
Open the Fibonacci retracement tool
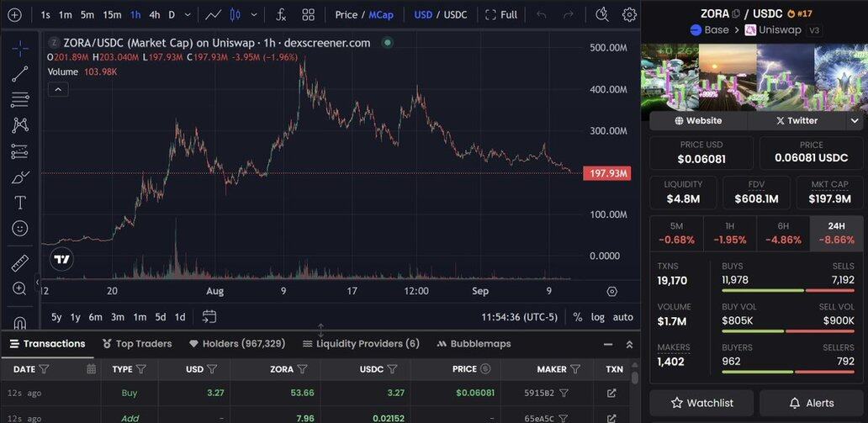[x=20, y=100]
